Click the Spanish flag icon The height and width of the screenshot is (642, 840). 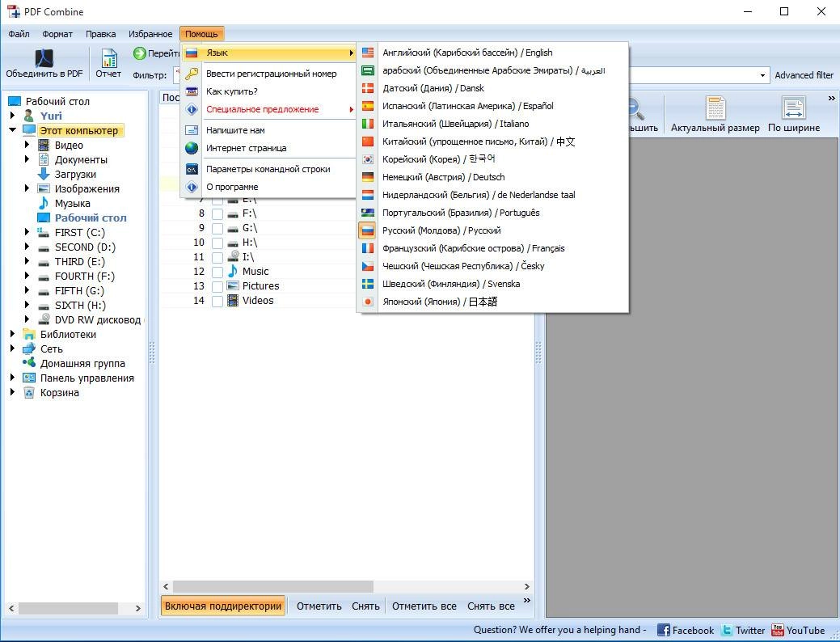pyautogui.click(x=368, y=106)
